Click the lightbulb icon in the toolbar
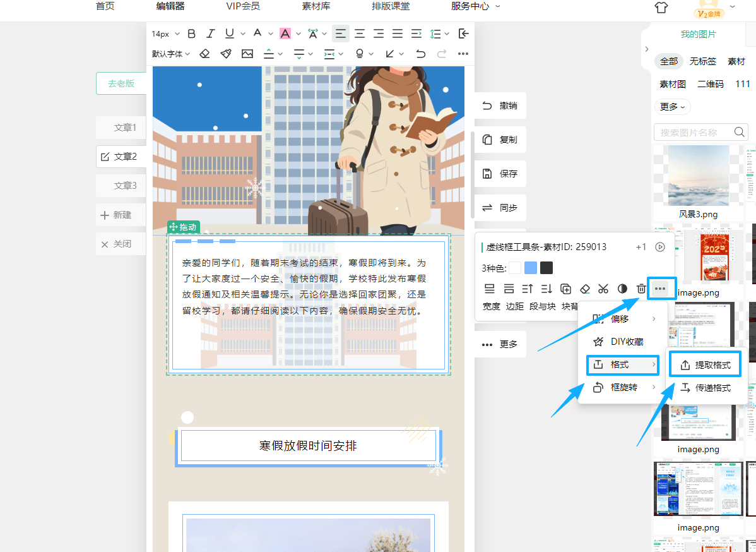The image size is (756, 552). (x=360, y=54)
